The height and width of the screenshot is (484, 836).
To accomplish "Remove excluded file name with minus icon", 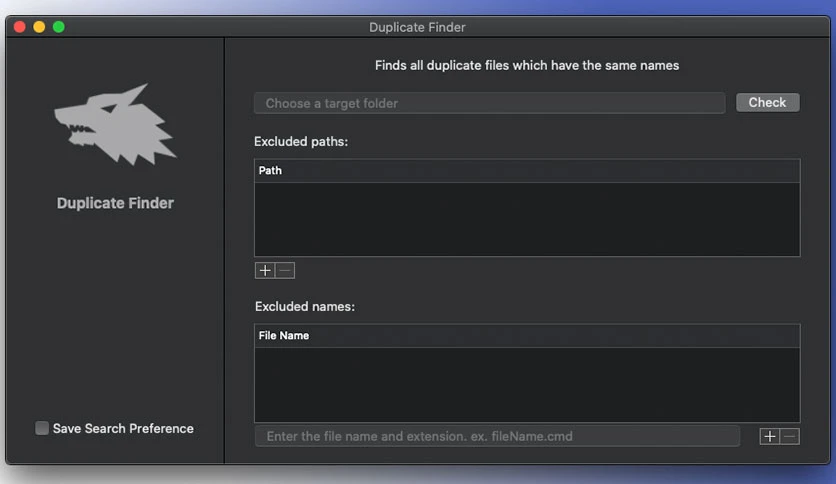I will point(790,437).
